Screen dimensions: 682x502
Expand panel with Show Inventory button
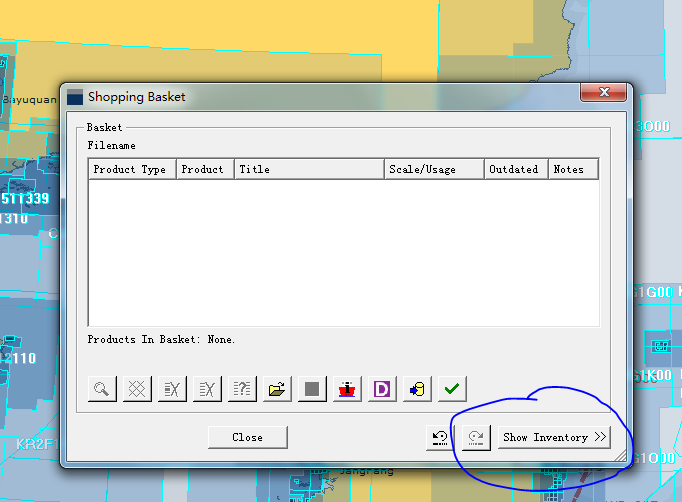point(554,438)
